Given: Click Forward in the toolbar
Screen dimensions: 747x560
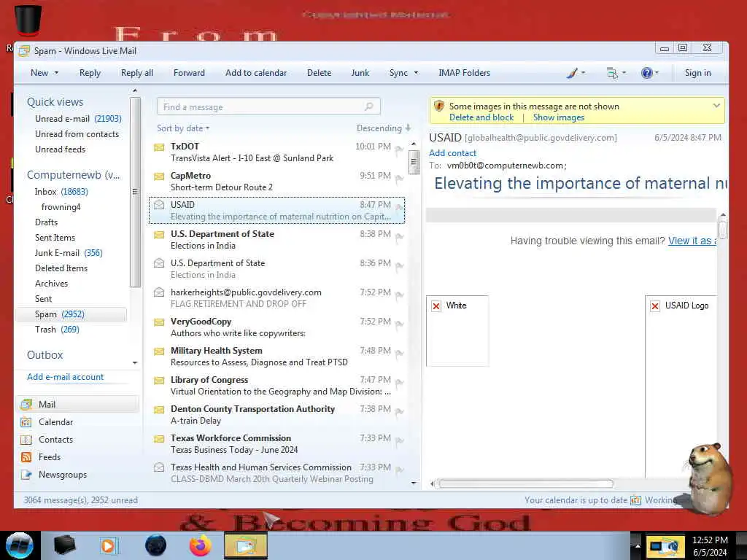Looking at the screenshot, I should [189, 73].
